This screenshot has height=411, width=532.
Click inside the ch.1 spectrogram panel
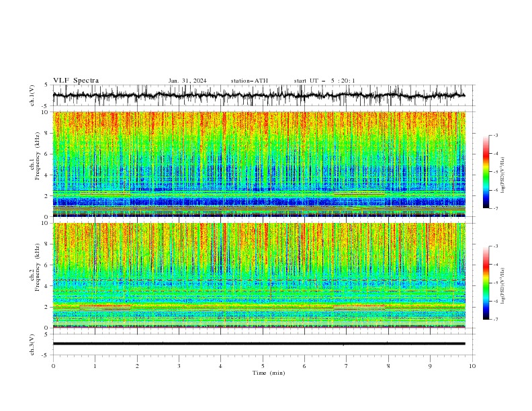tap(259, 164)
